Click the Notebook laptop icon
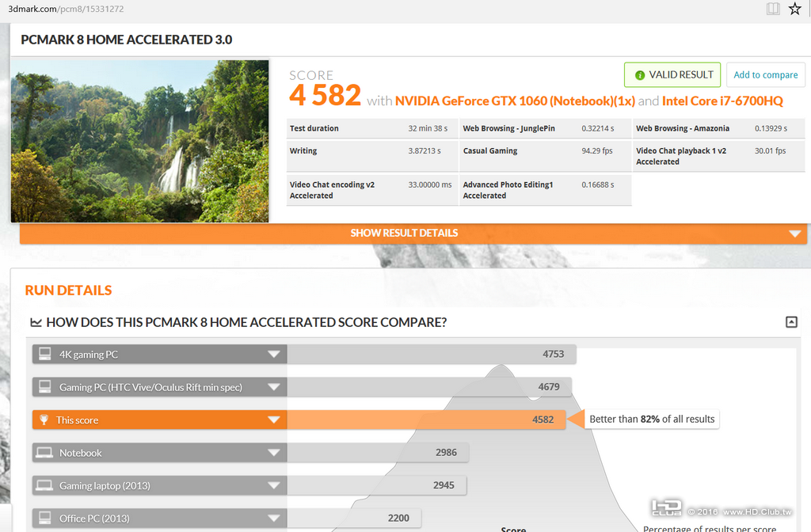 tap(44, 453)
